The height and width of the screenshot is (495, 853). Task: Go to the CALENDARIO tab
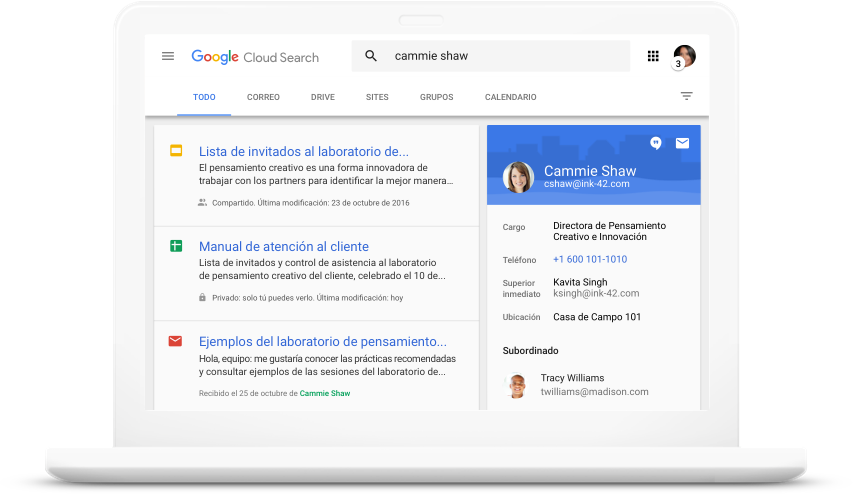click(510, 97)
